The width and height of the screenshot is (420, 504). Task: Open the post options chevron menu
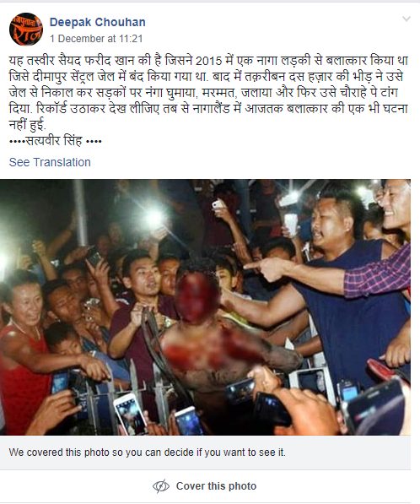tap(407, 19)
